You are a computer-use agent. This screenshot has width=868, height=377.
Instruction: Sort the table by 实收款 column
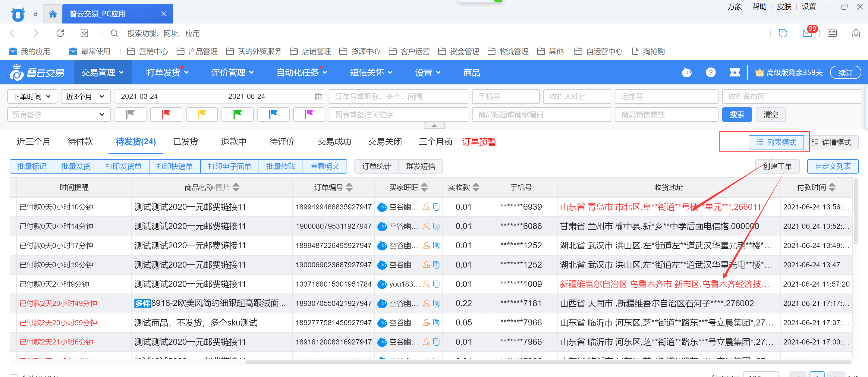476,187
